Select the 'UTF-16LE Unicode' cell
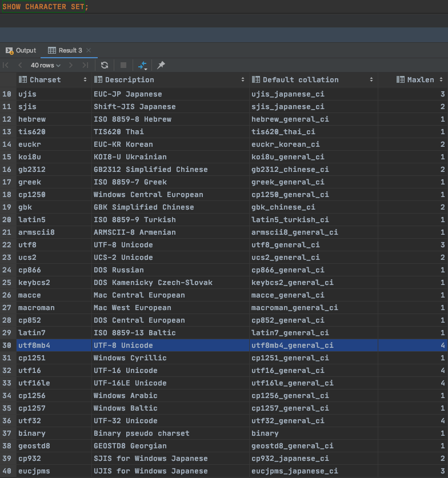Screen dimensions: 448x478 [x=170, y=383]
